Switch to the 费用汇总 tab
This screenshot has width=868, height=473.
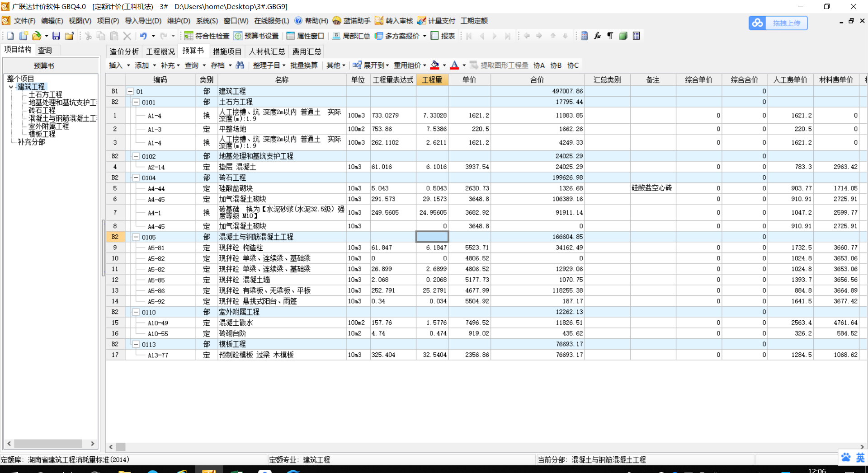click(x=307, y=52)
